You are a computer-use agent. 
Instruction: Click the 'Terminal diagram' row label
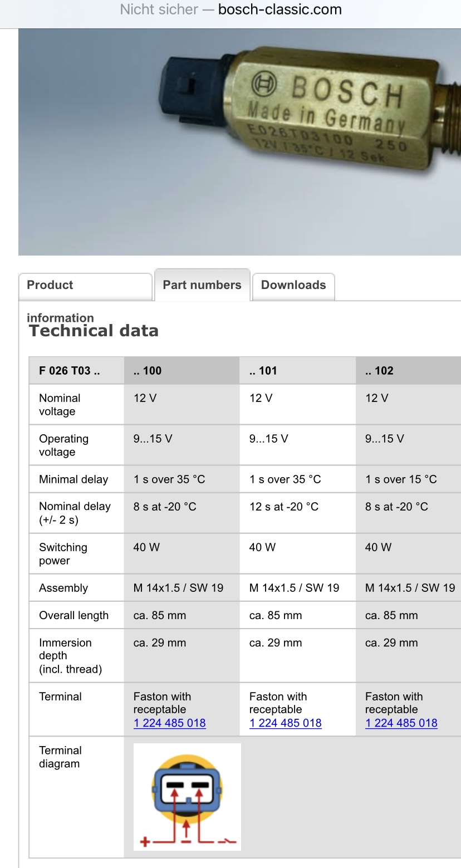[60, 757]
